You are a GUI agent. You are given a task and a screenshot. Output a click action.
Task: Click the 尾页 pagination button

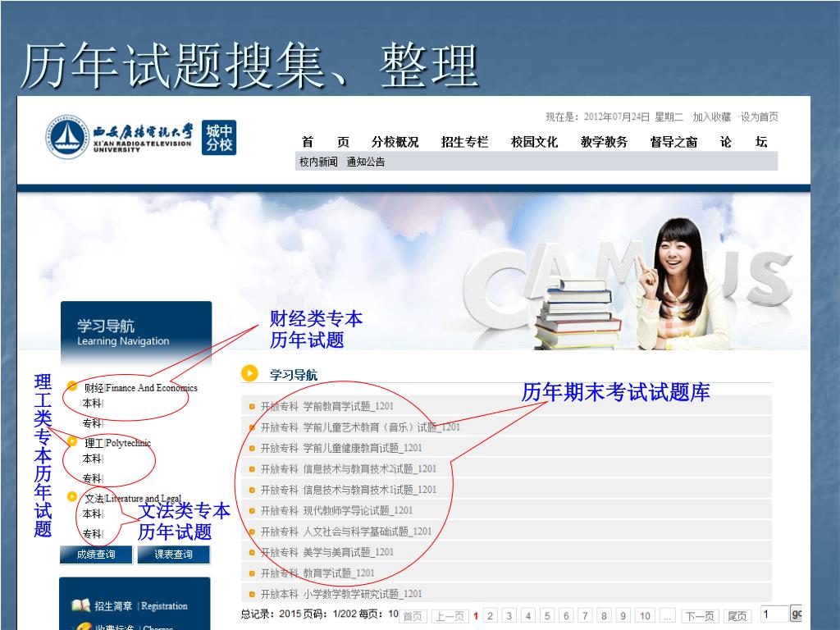pos(737,616)
